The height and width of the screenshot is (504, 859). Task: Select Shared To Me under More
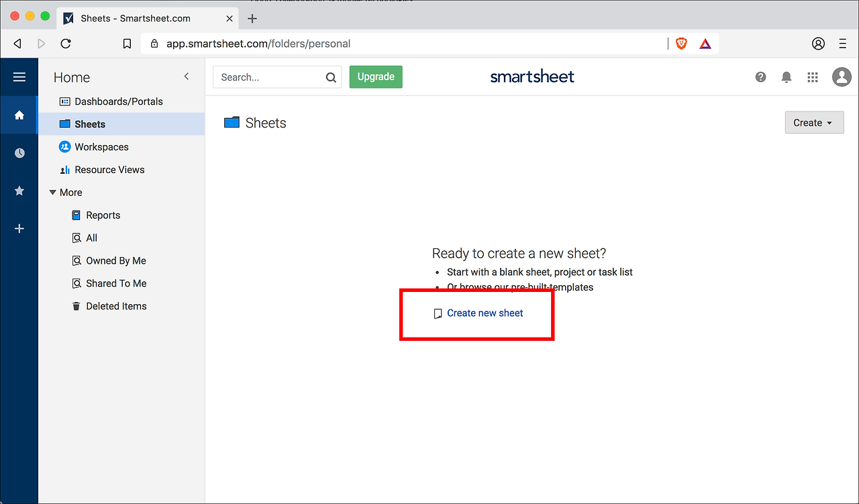[x=109, y=284]
